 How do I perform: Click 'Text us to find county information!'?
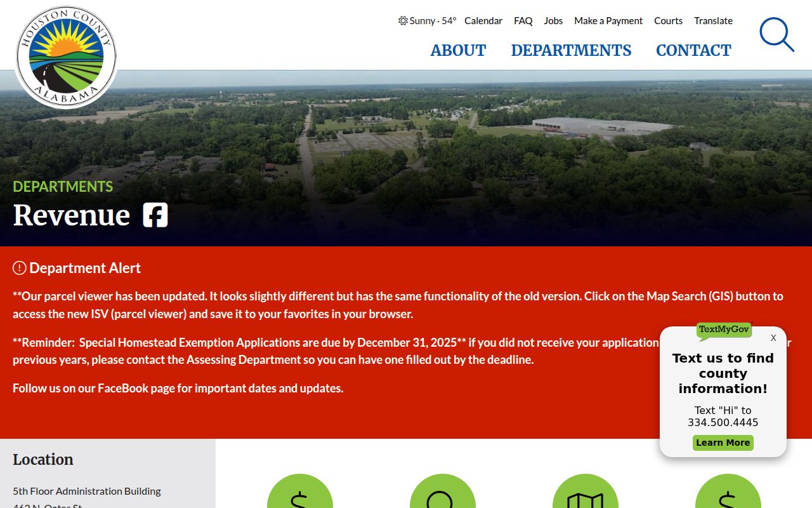click(723, 373)
